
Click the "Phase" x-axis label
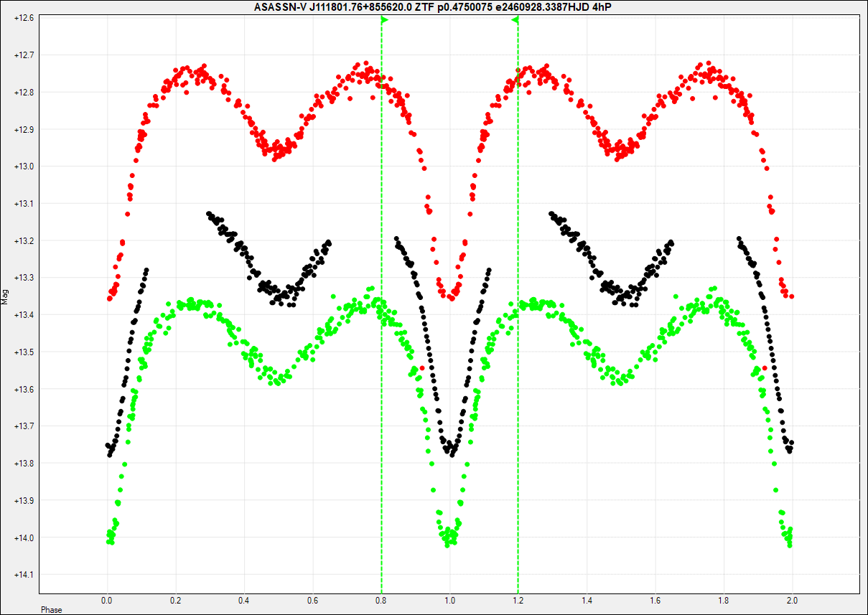[x=51, y=610]
